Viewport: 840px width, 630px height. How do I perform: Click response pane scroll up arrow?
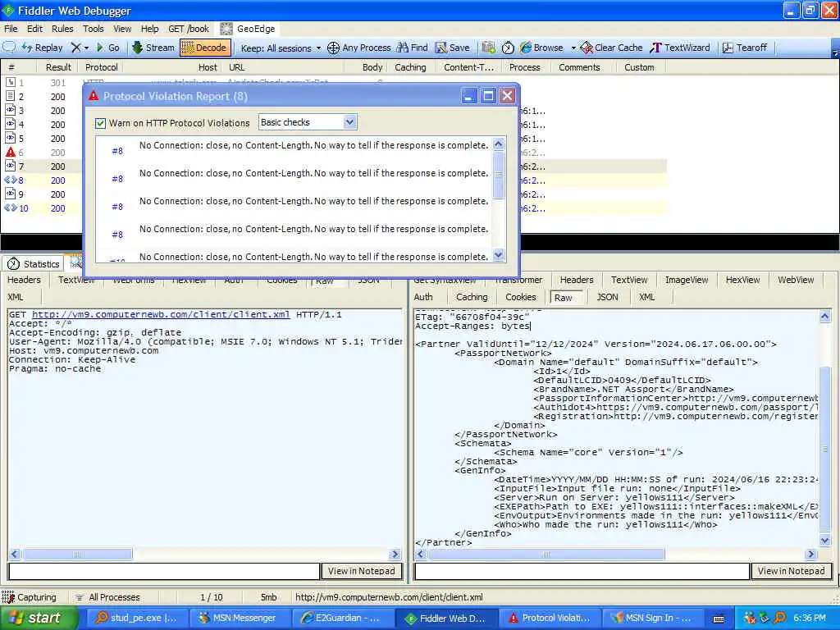click(x=825, y=316)
